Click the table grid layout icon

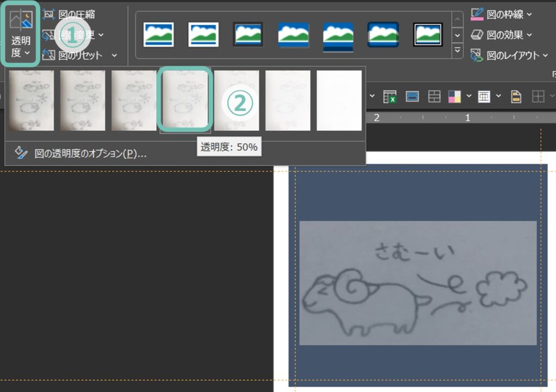click(434, 97)
